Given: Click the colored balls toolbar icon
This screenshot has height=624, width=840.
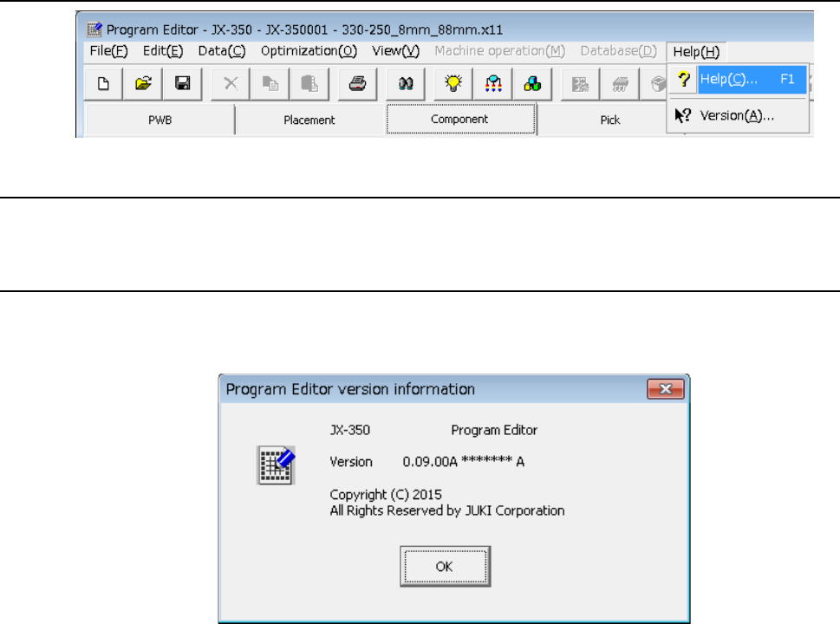Looking at the screenshot, I should [x=532, y=83].
